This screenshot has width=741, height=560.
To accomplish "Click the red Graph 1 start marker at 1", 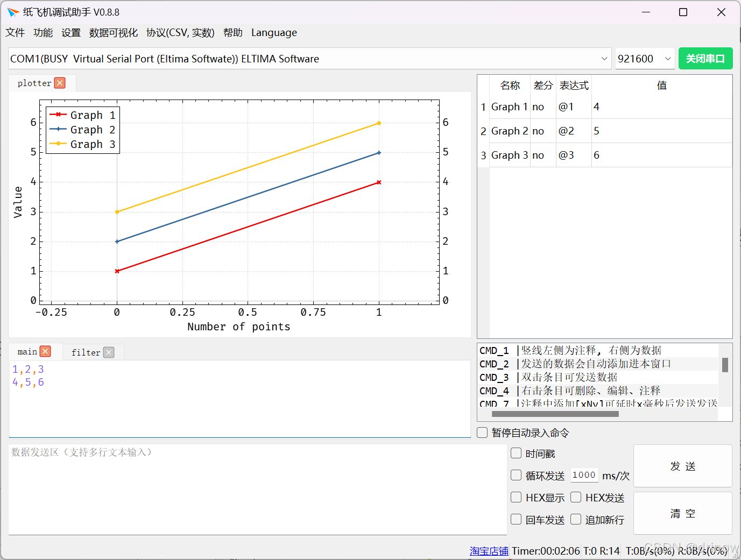I will [117, 271].
